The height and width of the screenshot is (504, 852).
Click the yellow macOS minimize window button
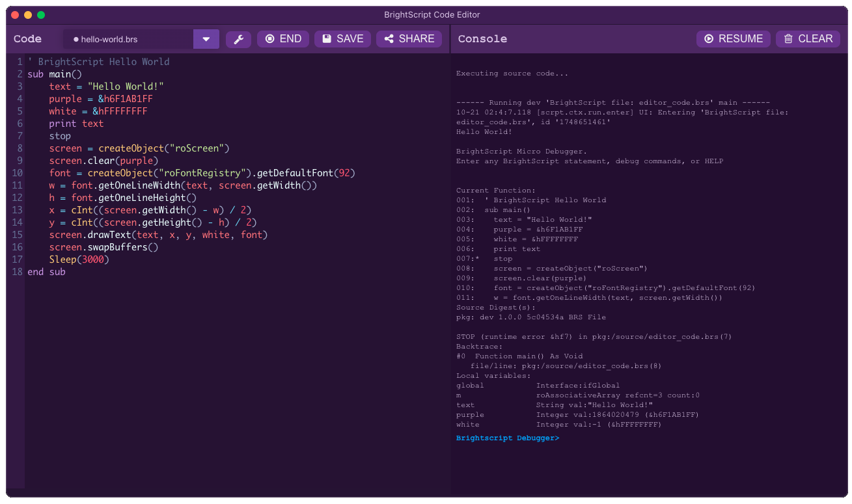pyautogui.click(x=28, y=15)
